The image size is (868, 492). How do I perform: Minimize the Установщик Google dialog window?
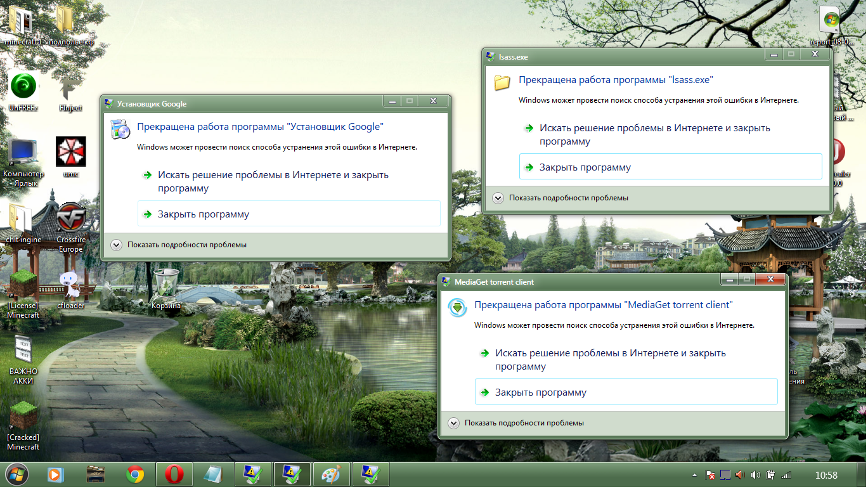tap(392, 101)
